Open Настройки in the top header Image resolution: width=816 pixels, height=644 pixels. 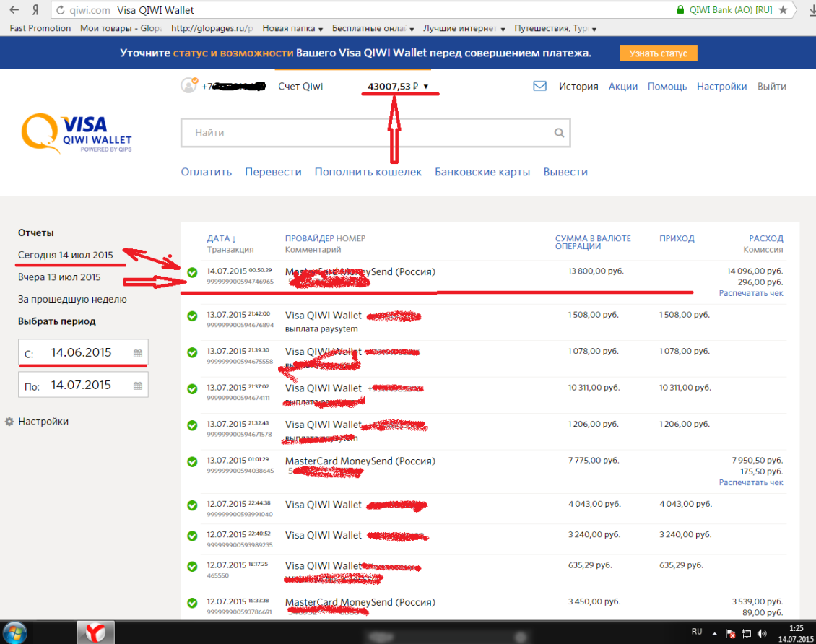coord(722,87)
